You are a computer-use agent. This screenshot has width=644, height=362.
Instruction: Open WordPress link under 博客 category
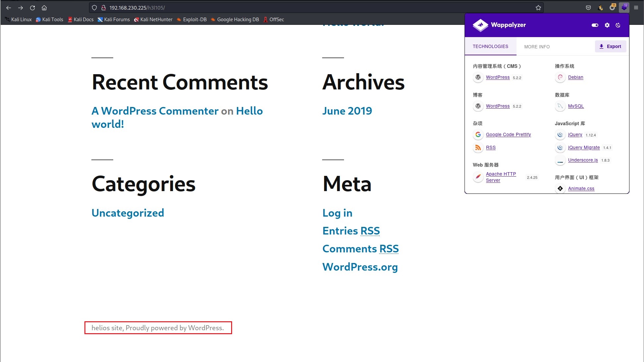point(498,106)
